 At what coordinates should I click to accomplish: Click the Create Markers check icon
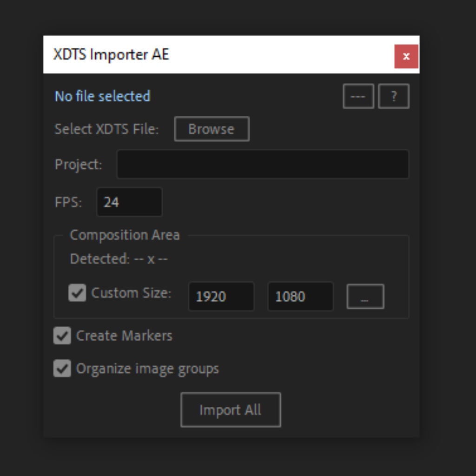[62, 336]
